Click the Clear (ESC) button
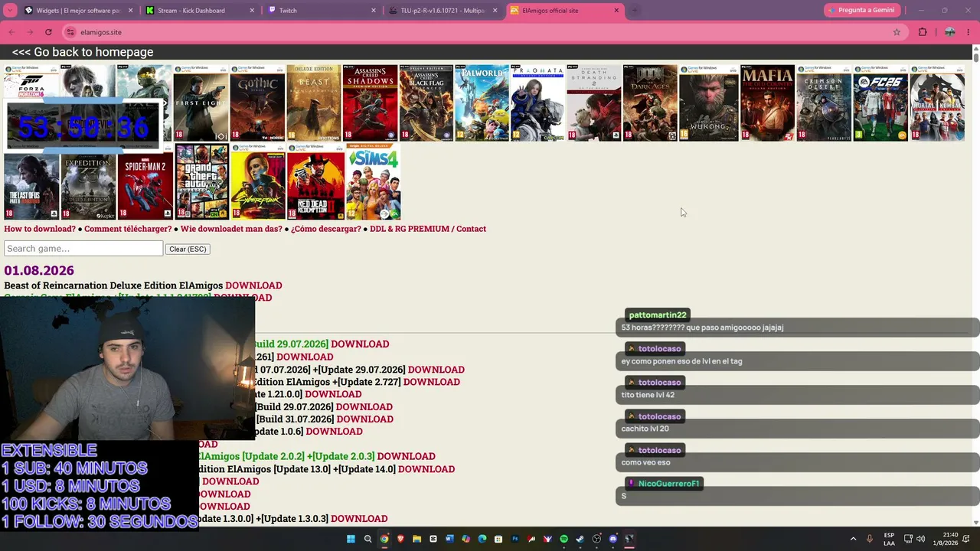Viewport: 980px width, 551px height. (188, 249)
